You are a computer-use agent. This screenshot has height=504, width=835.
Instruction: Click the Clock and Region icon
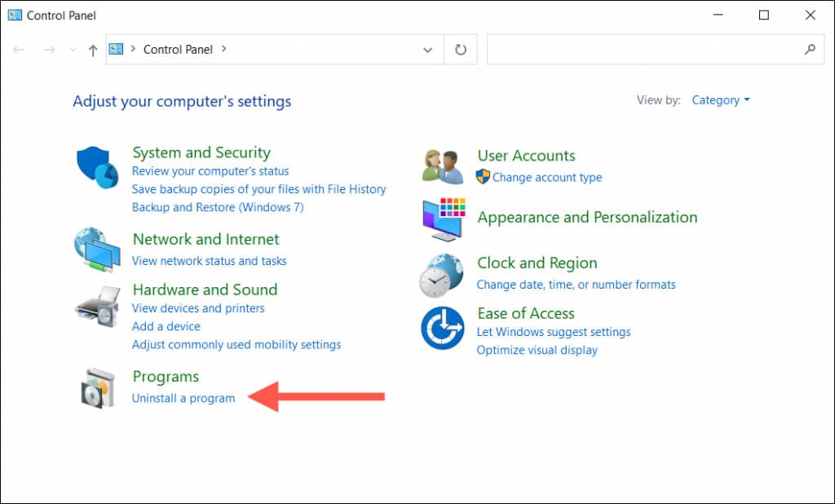click(441, 275)
